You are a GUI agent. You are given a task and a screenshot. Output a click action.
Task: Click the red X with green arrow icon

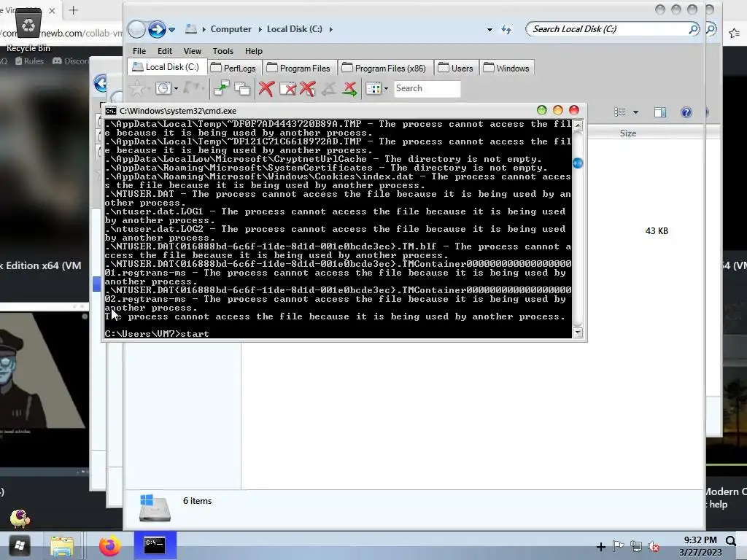coord(350,88)
